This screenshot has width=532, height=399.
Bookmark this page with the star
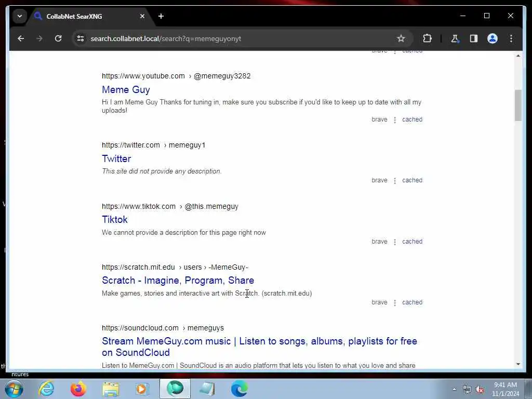(x=401, y=38)
